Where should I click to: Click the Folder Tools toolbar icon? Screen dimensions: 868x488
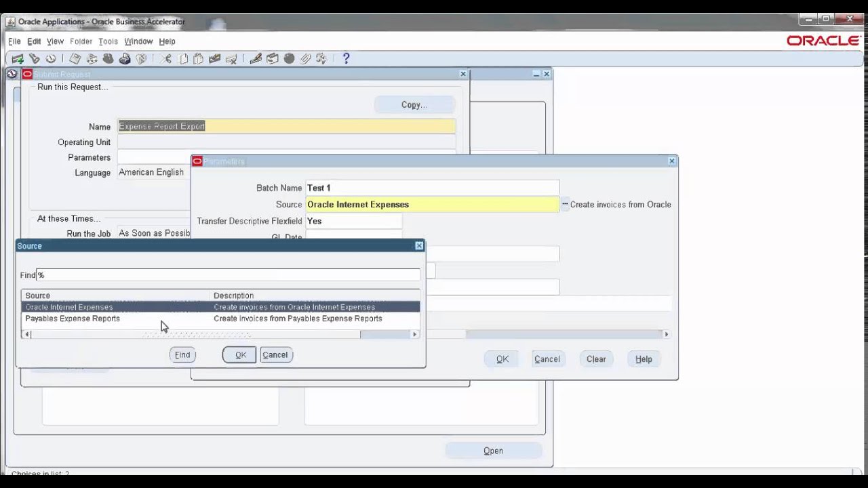(321, 59)
